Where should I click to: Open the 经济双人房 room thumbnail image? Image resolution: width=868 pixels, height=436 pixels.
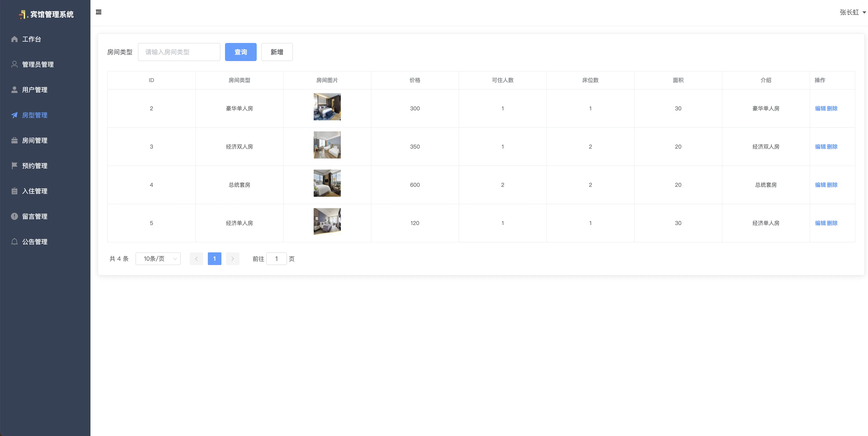(x=327, y=145)
